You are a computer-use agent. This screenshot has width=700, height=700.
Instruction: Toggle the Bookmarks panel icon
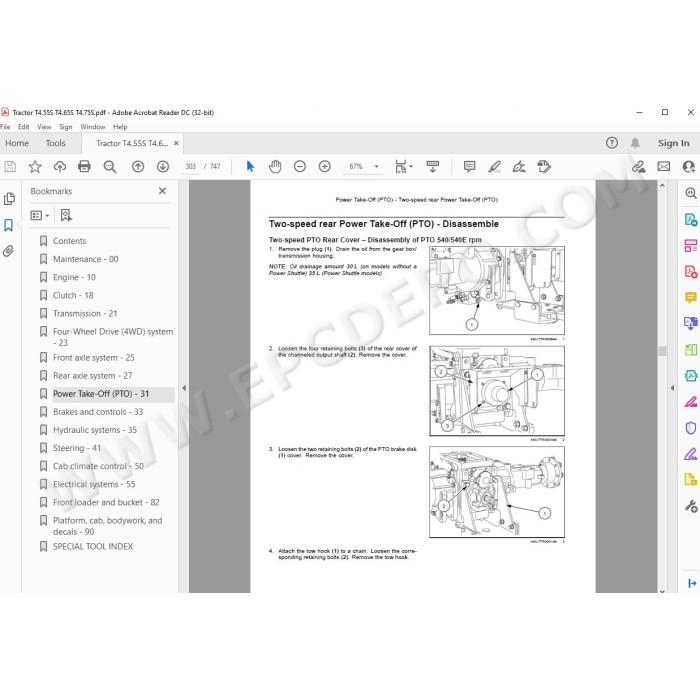(8, 225)
